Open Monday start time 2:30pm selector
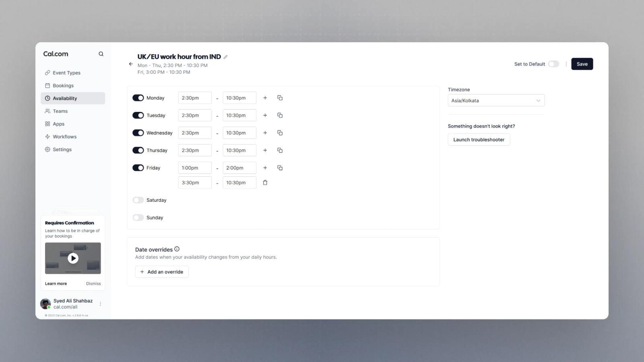The image size is (644, 362). [195, 98]
